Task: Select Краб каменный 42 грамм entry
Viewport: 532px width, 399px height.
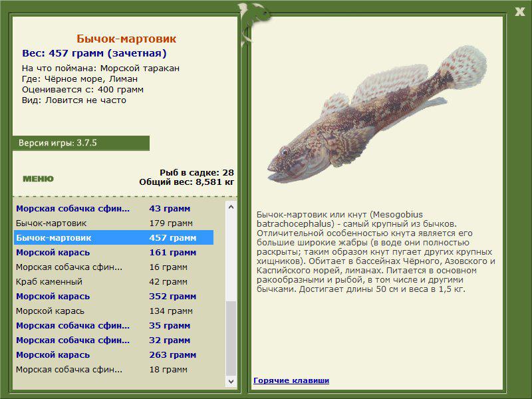Action: (114, 281)
